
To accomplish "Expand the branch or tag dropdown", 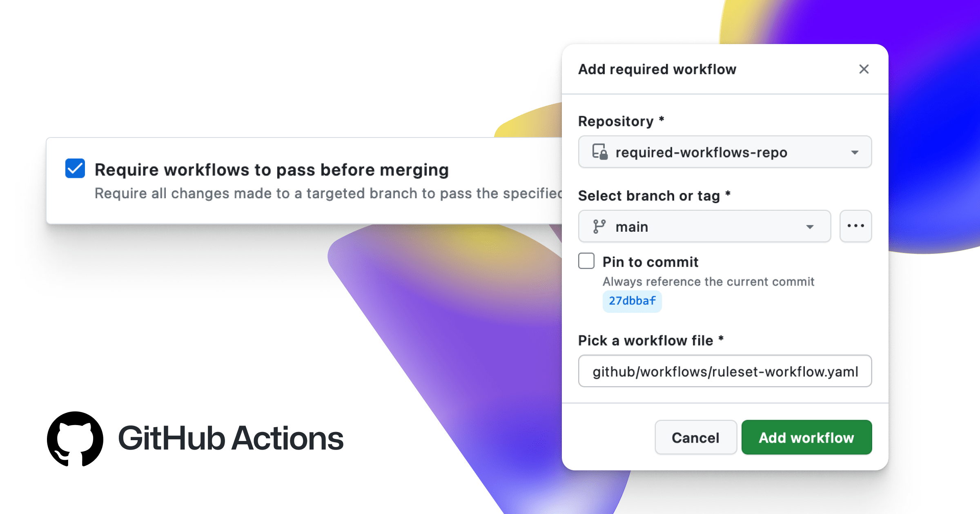I will click(811, 226).
